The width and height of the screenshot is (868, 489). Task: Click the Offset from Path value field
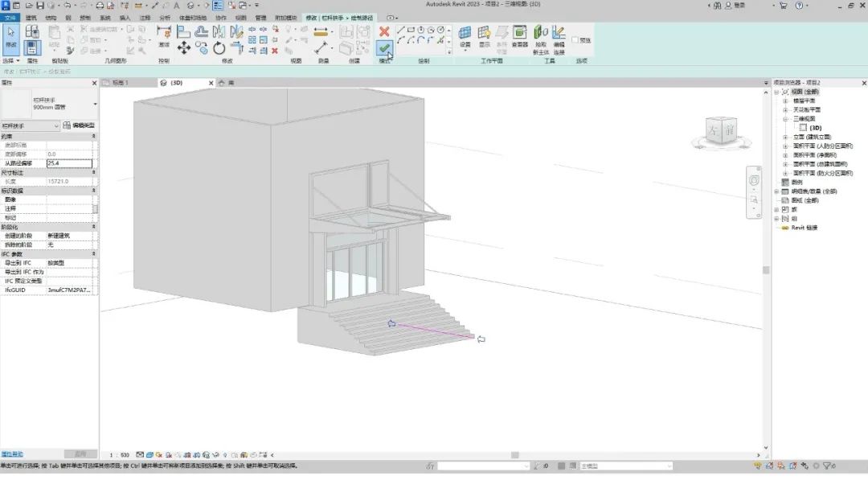[69, 163]
